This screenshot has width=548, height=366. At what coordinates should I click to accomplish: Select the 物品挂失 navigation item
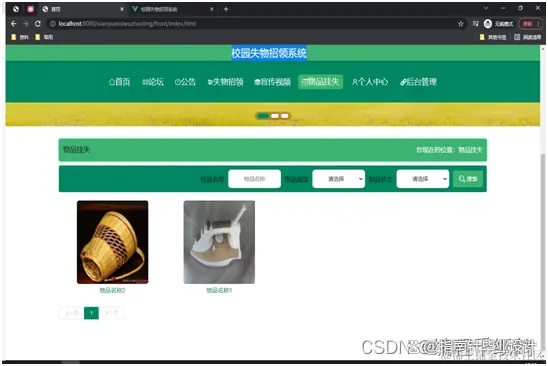pos(320,82)
